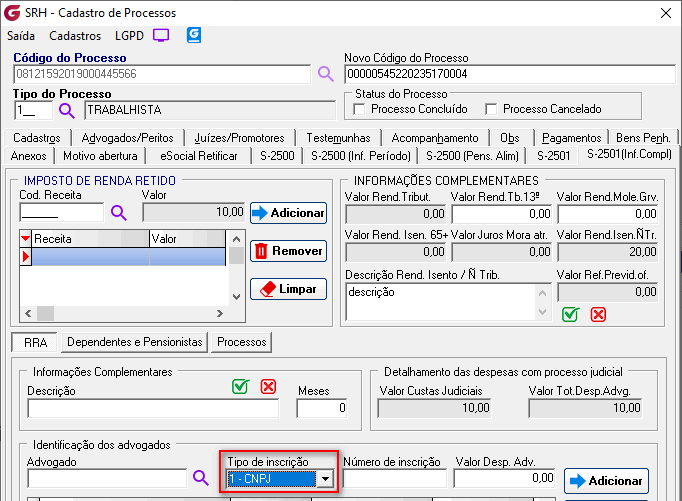Open the Dependentes e Pensionistas tab

135,342
